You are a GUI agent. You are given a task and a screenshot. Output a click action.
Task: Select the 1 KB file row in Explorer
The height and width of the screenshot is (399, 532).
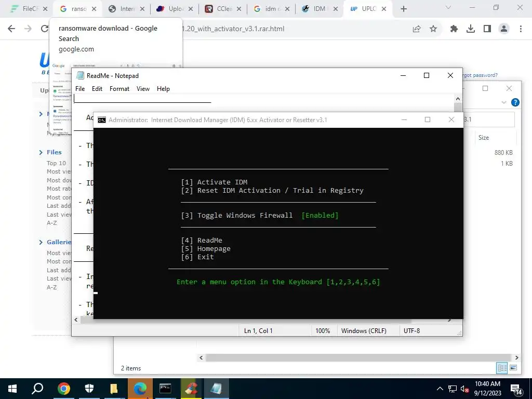pyautogui.click(x=507, y=164)
